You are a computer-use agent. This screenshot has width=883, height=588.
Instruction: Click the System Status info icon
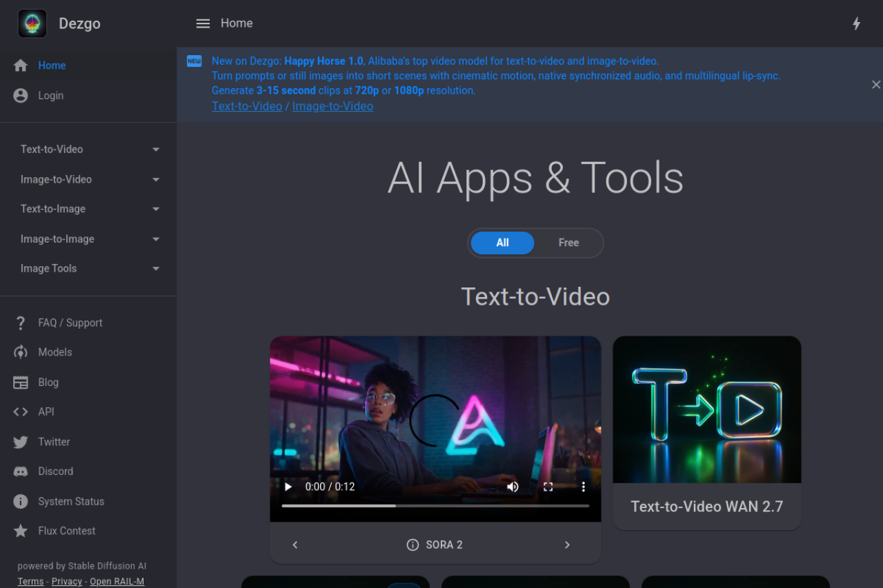point(21,501)
